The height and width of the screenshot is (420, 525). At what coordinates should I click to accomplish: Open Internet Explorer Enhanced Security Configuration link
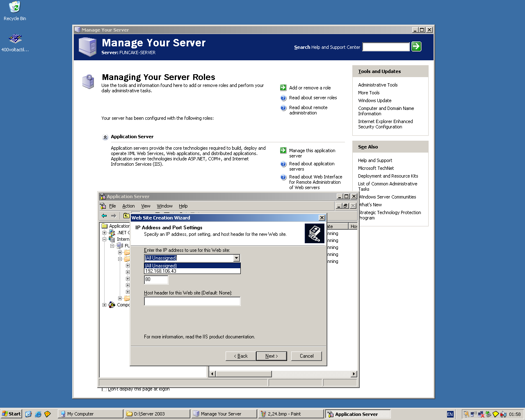click(386, 124)
